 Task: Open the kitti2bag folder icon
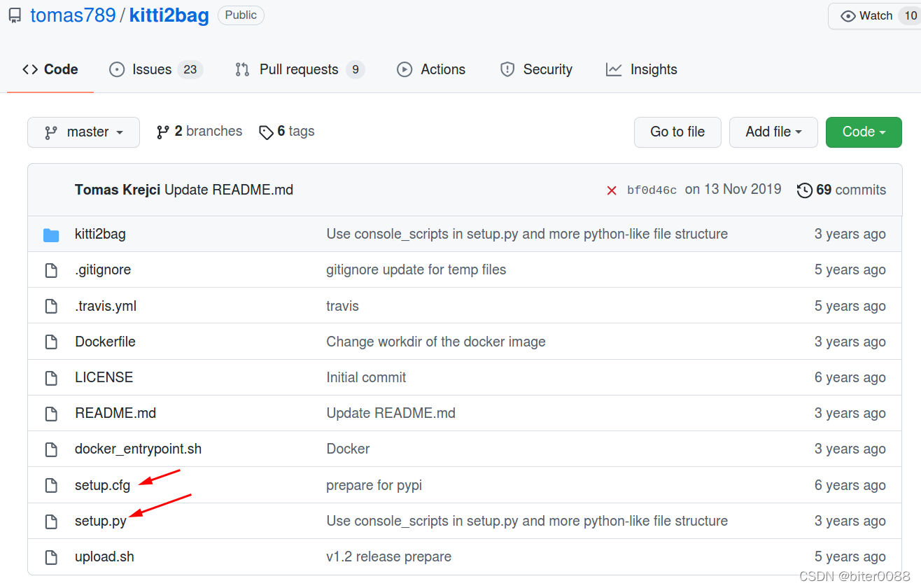(51, 234)
